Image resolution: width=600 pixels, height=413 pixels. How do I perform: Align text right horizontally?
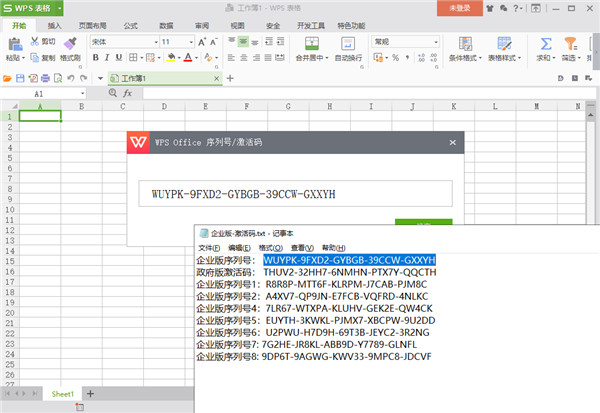tap(256, 57)
